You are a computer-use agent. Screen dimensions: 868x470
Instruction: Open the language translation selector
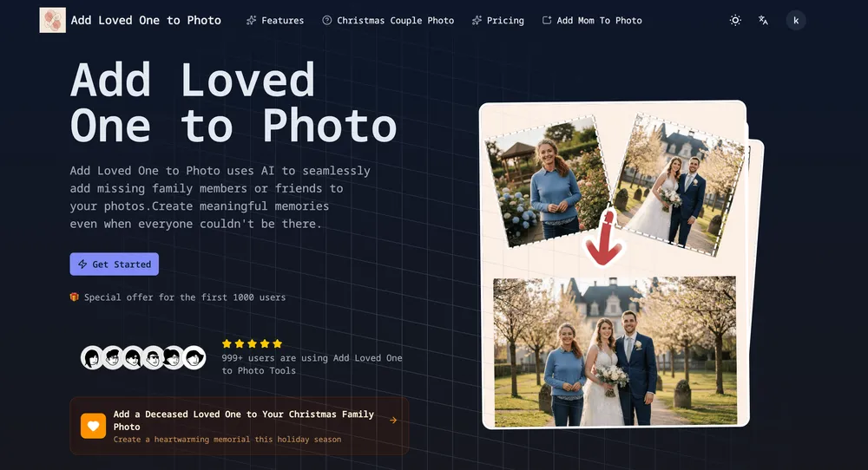(x=763, y=20)
